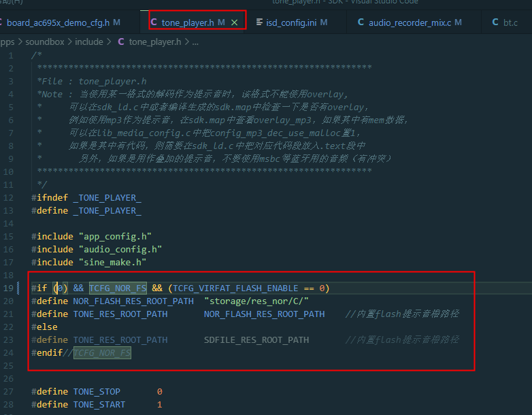Viewport: 532px width, 415px height.
Task: Click "sine_make.h" include string
Action: tap(112, 262)
